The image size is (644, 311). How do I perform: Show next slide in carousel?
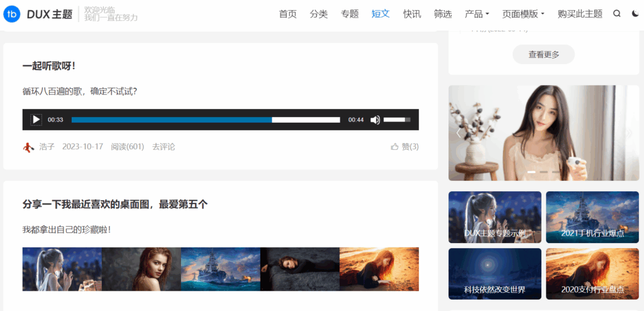629,133
